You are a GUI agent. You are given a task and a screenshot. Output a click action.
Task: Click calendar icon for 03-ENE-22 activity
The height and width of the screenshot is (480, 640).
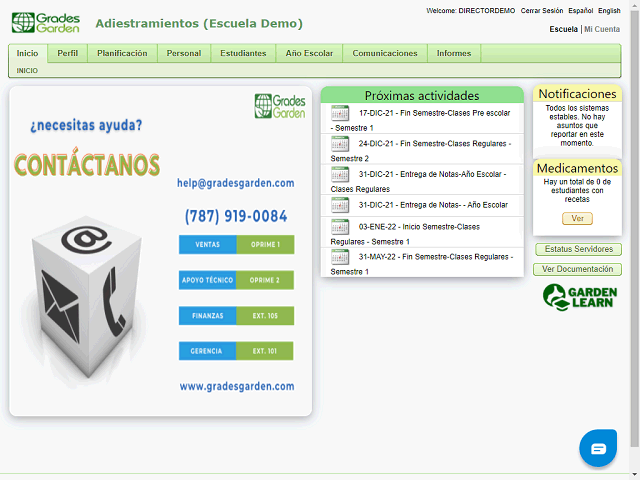tap(340, 227)
